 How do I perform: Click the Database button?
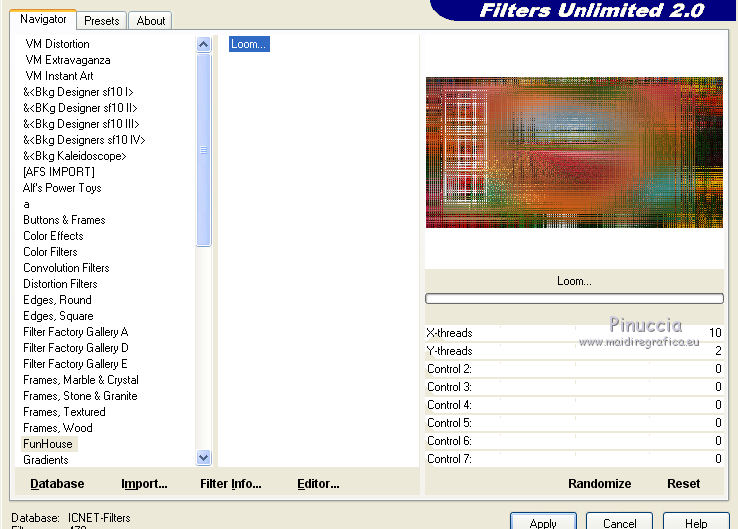coord(57,484)
